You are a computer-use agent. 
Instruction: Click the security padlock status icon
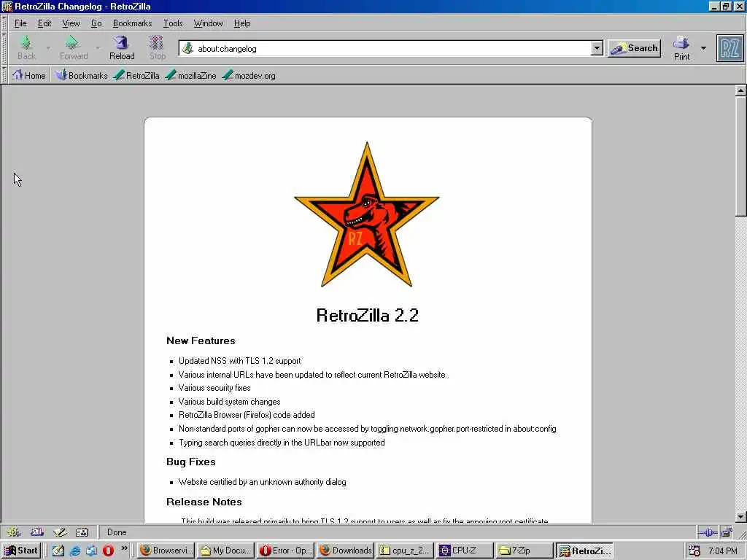click(727, 532)
